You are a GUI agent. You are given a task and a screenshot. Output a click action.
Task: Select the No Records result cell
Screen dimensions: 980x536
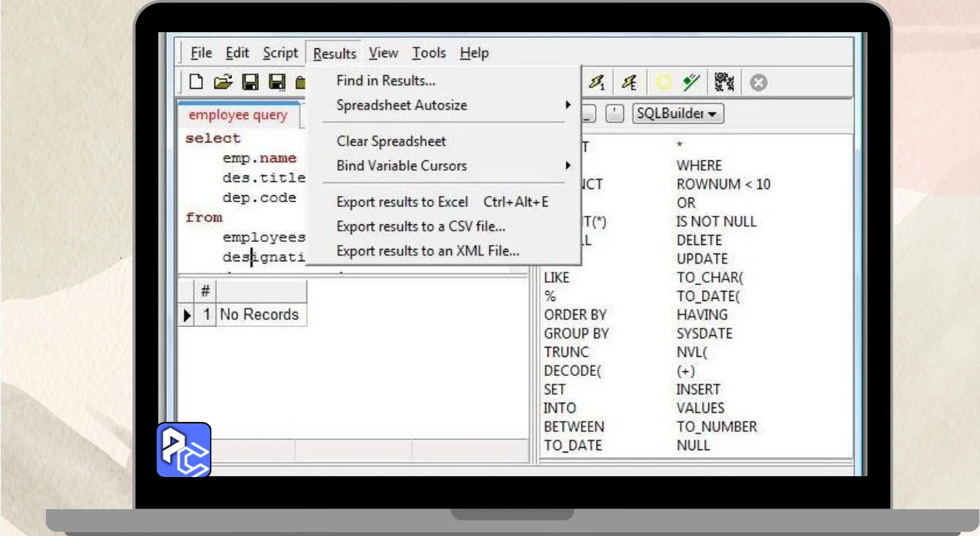pos(259,315)
